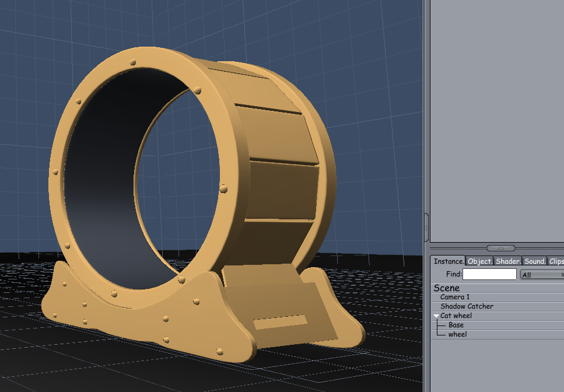
Task: Open the Sound tab
Action: click(534, 261)
